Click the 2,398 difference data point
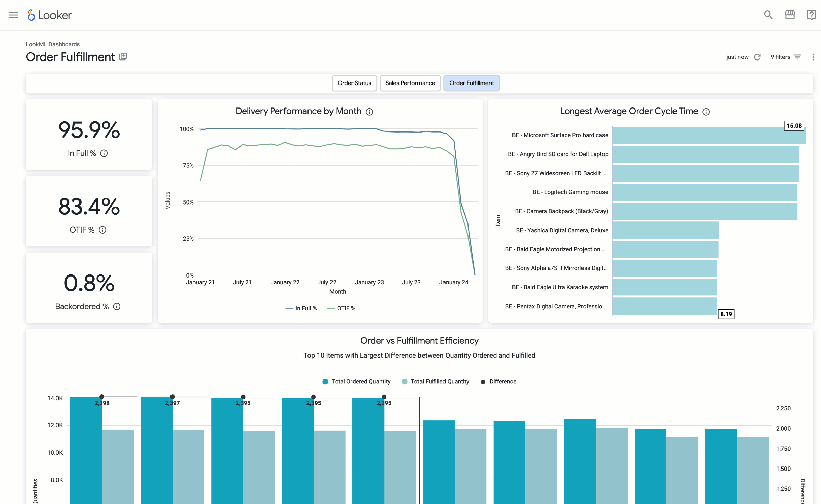Viewport: 821px width, 504px height. click(x=101, y=397)
